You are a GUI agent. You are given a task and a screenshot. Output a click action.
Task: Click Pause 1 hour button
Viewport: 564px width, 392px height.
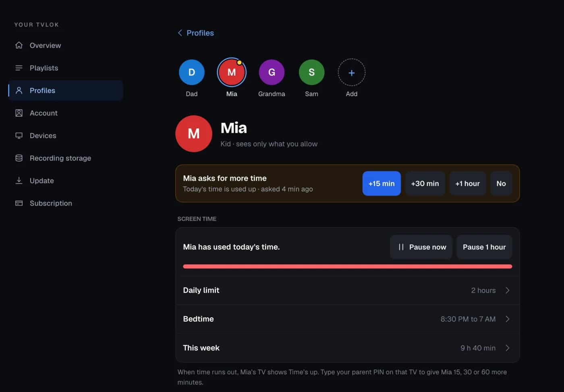tap(484, 247)
